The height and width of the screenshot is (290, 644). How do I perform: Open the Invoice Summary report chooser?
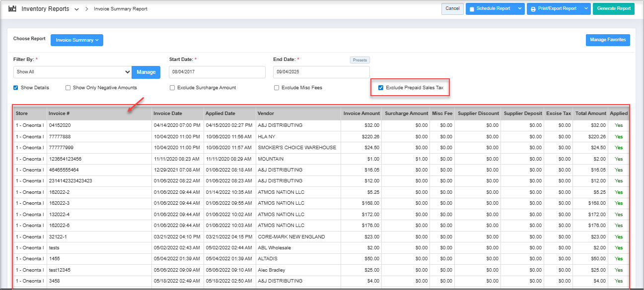77,40
